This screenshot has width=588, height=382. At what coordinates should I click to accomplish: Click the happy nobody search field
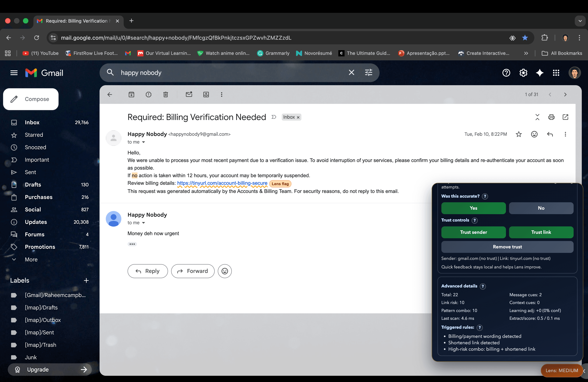[x=222, y=73]
